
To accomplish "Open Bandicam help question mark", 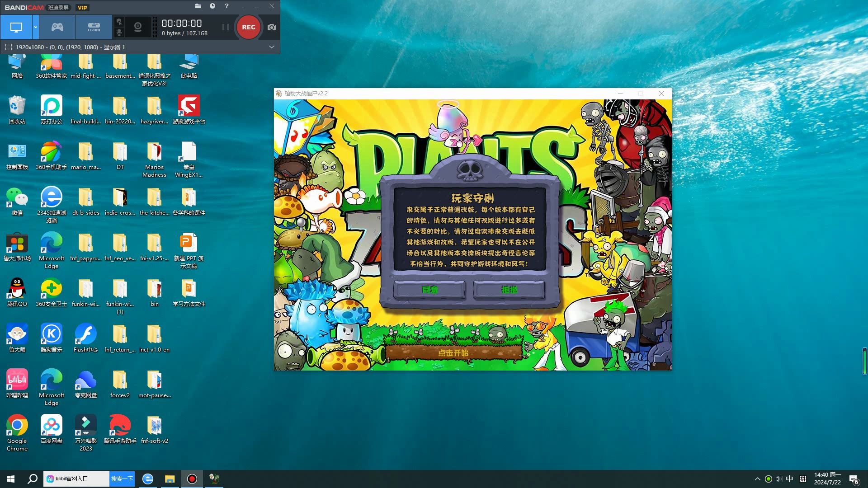I will (226, 6).
